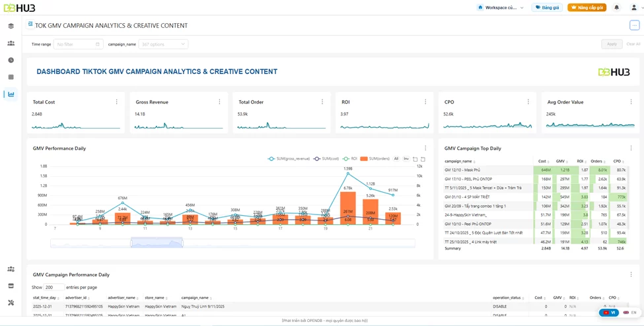644x326 pixels.
Task: Click the notification bell icon
Action: (x=616, y=7)
